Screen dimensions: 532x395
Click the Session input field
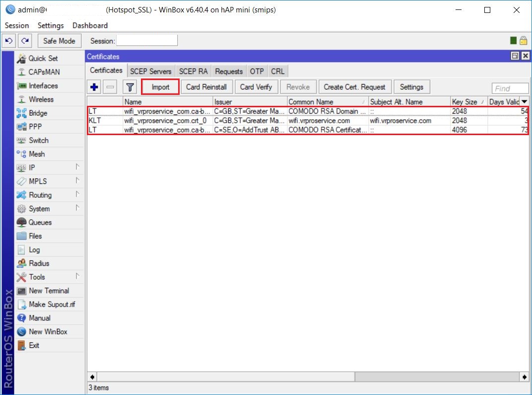147,40
